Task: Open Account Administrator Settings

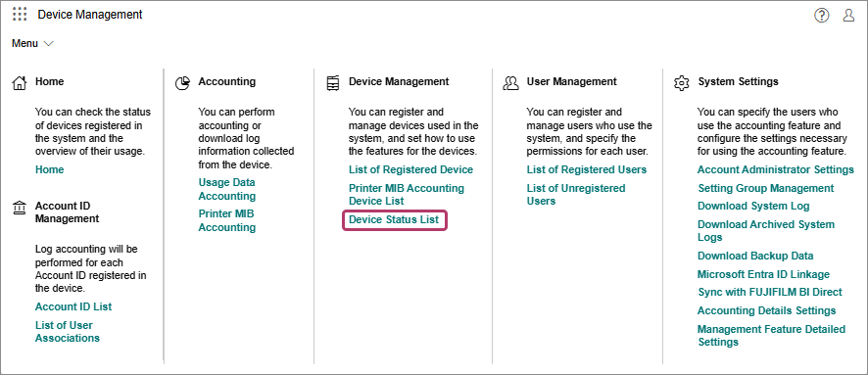Action: 776,169
